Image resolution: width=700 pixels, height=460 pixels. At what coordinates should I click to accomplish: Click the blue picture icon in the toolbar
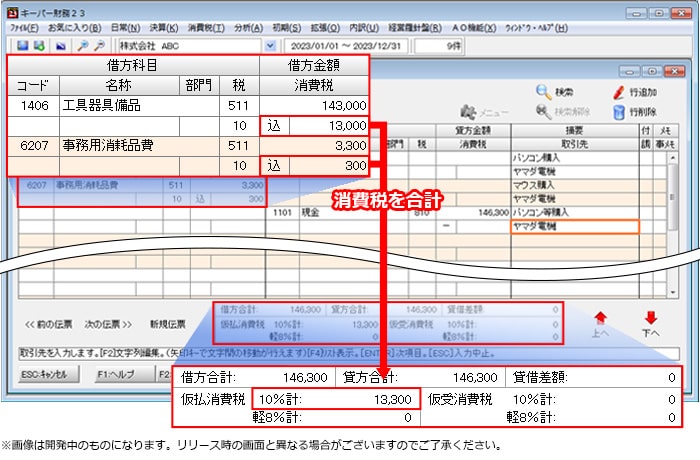pos(61,46)
